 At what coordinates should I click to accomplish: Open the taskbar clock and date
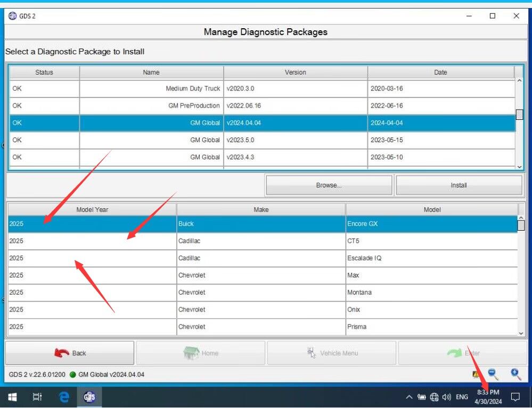pos(488,397)
